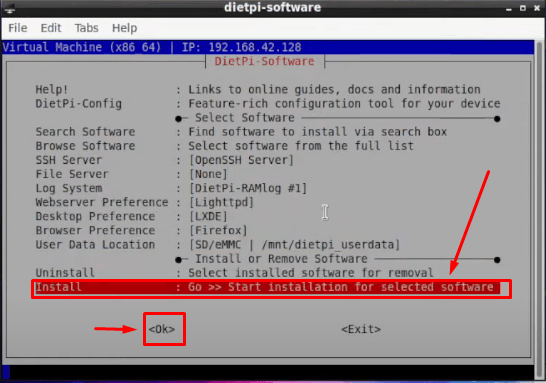This screenshot has width=546, height=383.
Task: Click the [Firefox] value
Action: [x=218, y=230]
